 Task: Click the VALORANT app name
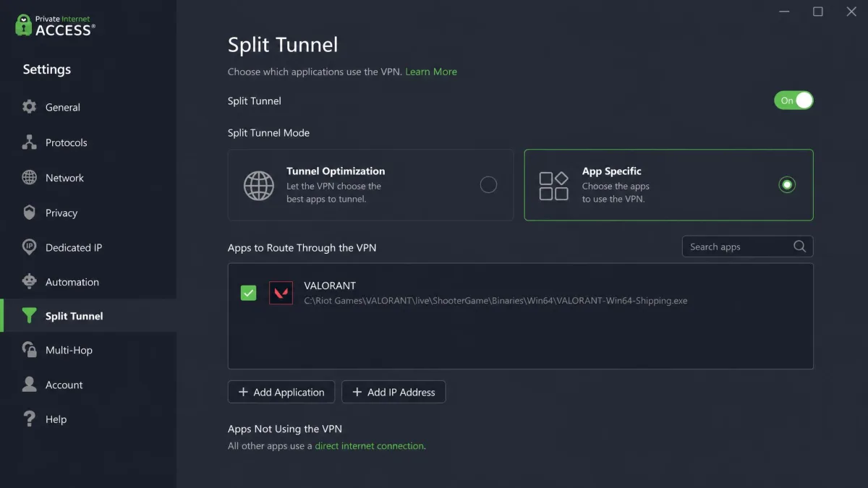(330, 286)
